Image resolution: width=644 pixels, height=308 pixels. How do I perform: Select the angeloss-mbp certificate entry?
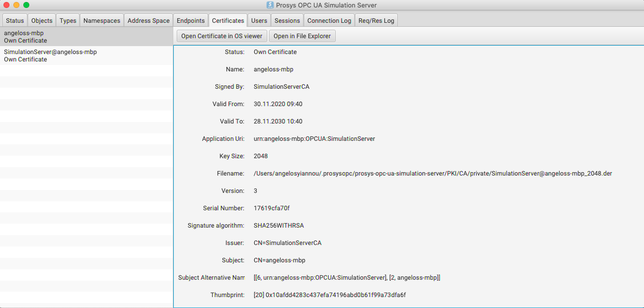coord(86,37)
